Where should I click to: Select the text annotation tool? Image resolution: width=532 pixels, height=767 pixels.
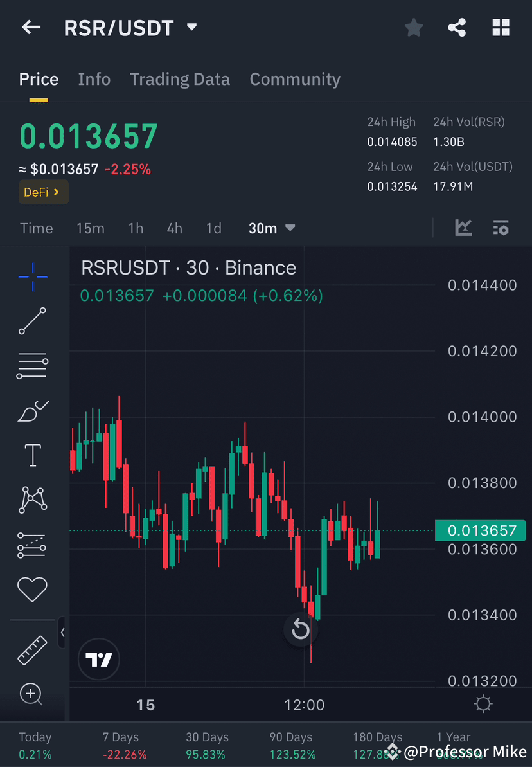[31, 455]
